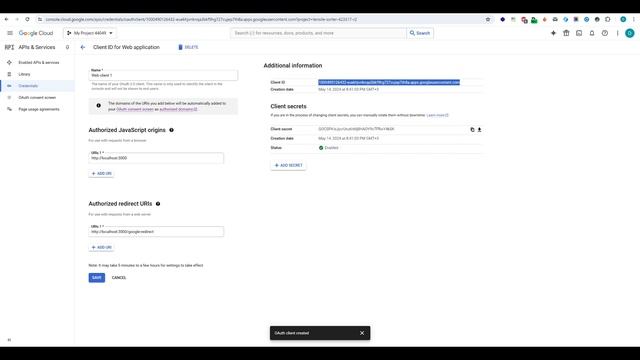Click the Chrome profile avatar in toolbar
This screenshot has height=360, width=640.
coord(623,19)
